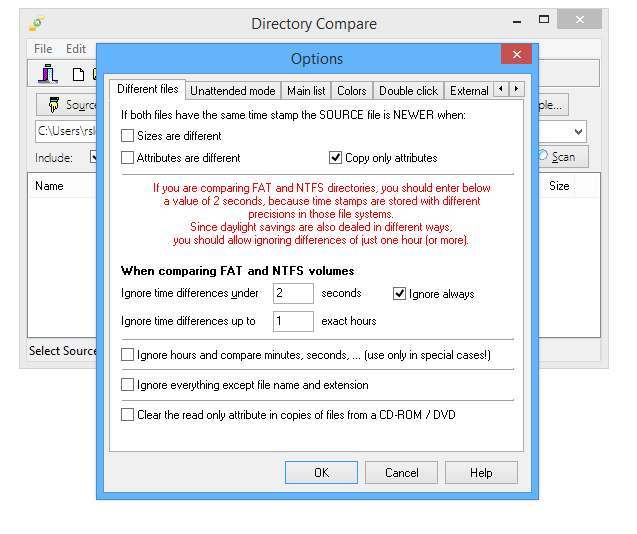
Task: Open the 'Double click' tab
Action: click(x=408, y=91)
